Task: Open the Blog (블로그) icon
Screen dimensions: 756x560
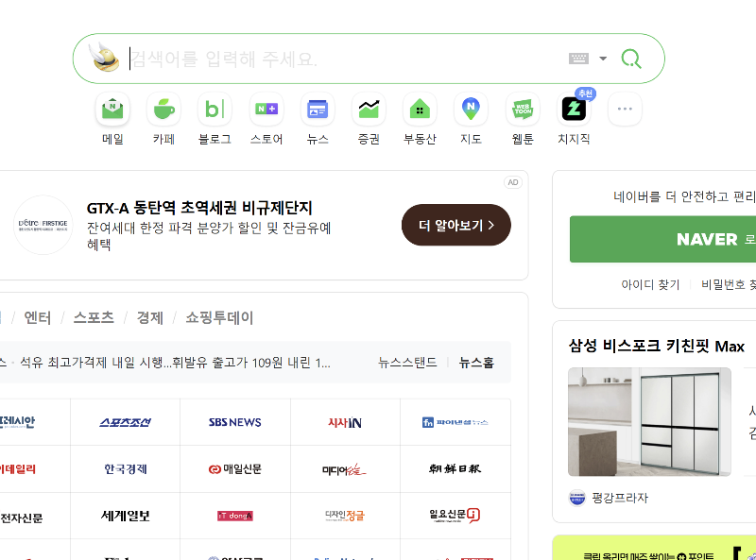Action: pos(215,109)
